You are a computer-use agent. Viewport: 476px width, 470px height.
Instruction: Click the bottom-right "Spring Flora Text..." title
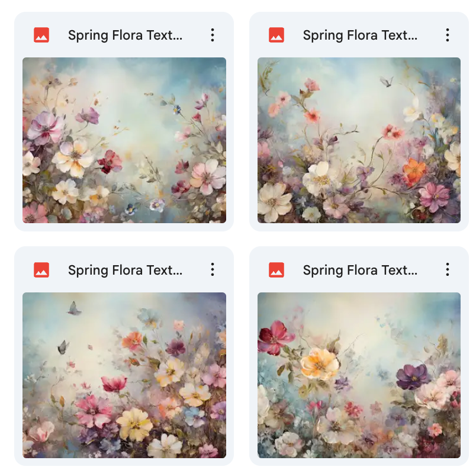(360, 270)
